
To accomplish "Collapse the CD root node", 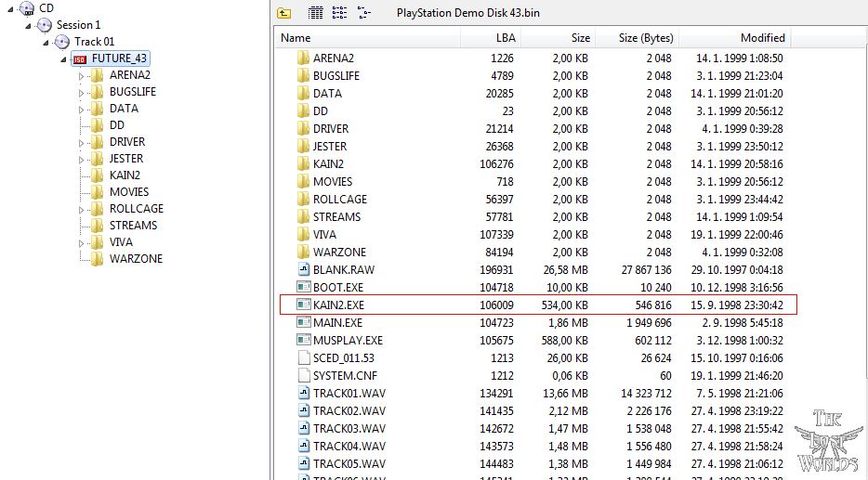I will point(10,9).
